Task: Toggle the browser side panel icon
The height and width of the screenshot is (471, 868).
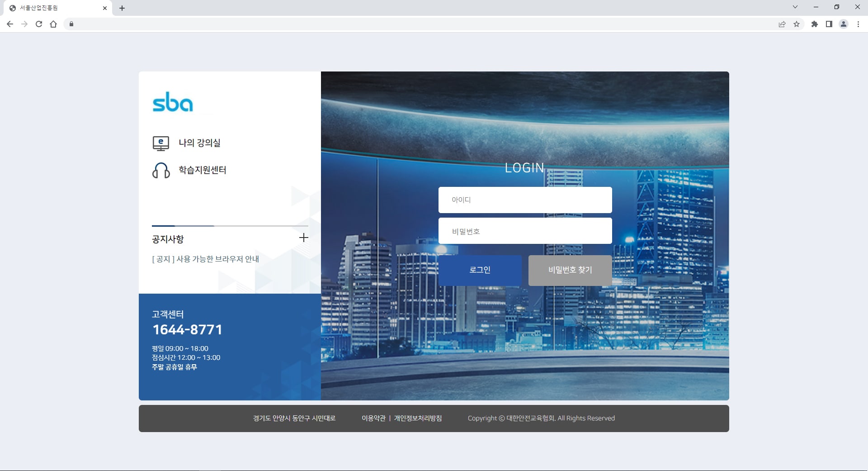Action: (x=829, y=24)
